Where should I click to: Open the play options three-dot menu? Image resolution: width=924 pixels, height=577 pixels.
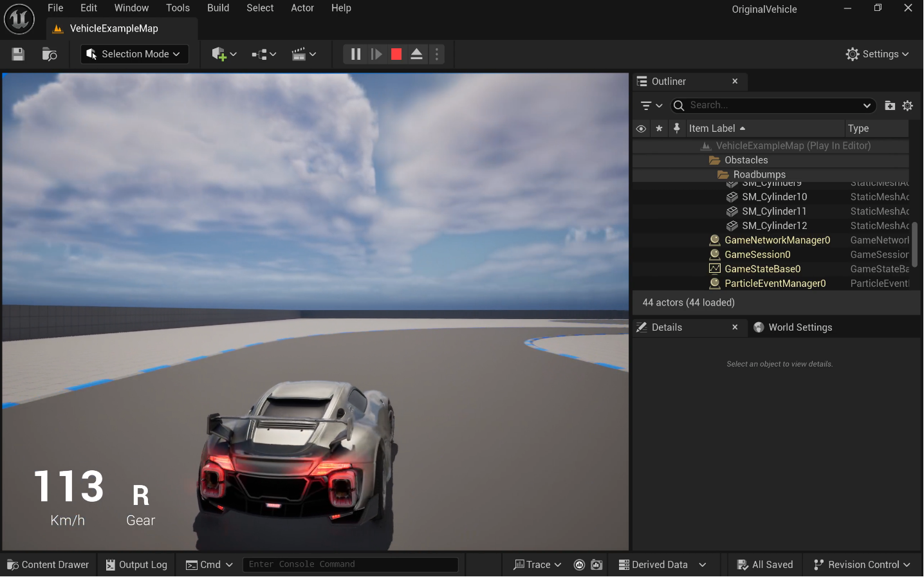(437, 54)
